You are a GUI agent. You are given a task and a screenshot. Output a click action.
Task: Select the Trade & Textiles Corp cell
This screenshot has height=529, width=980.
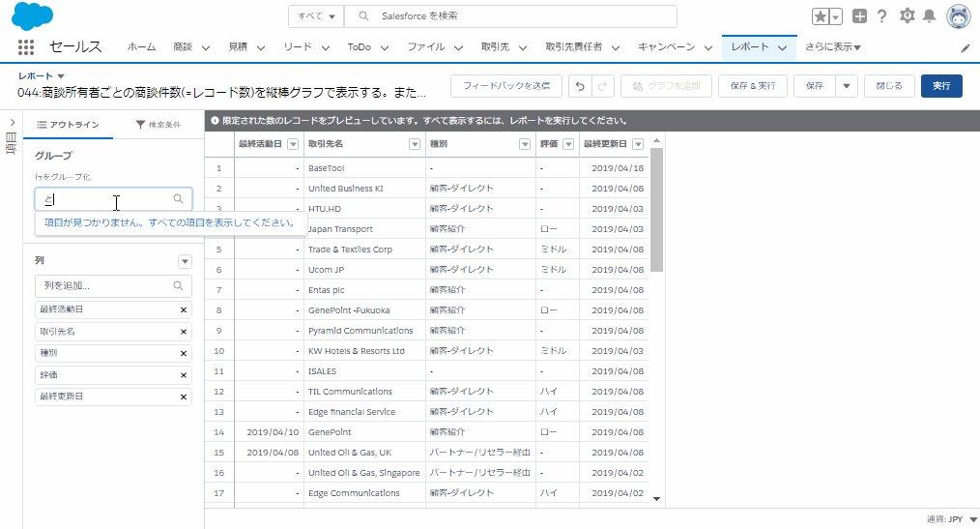tap(363, 250)
